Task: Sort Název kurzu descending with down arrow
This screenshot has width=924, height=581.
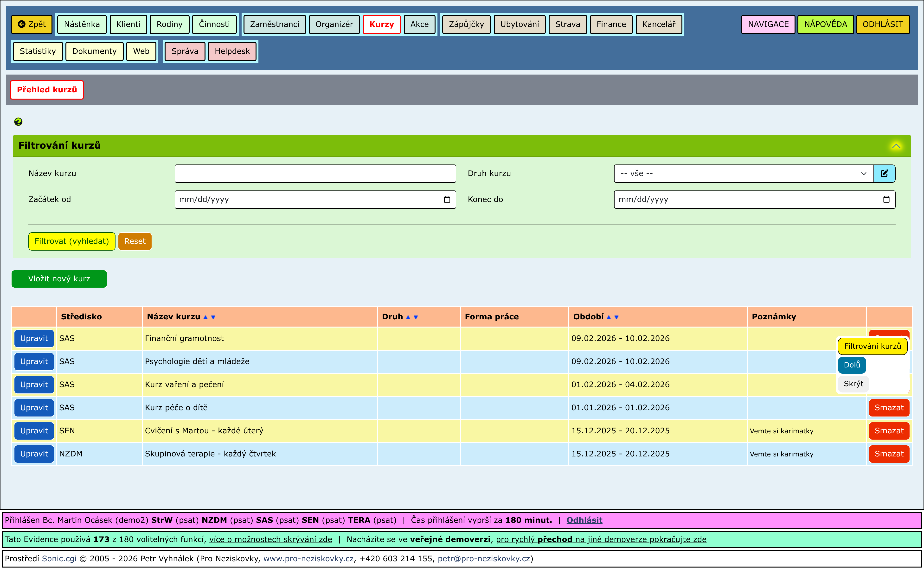Action: pyautogui.click(x=213, y=317)
